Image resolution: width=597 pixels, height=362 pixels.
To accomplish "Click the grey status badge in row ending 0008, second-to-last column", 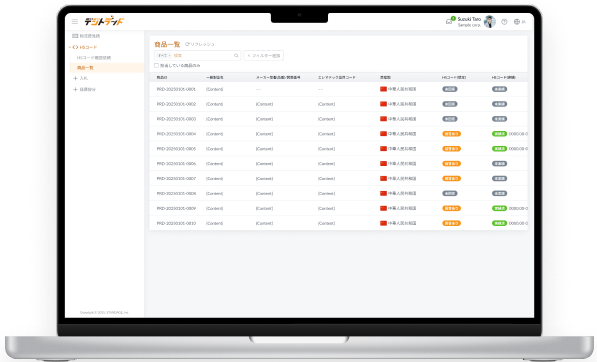I will [x=450, y=193].
